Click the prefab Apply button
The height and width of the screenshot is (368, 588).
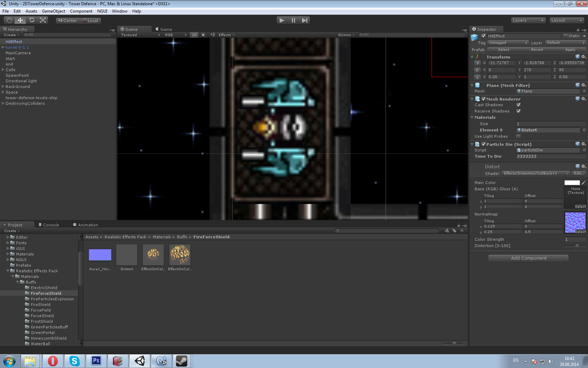click(570, 50)
